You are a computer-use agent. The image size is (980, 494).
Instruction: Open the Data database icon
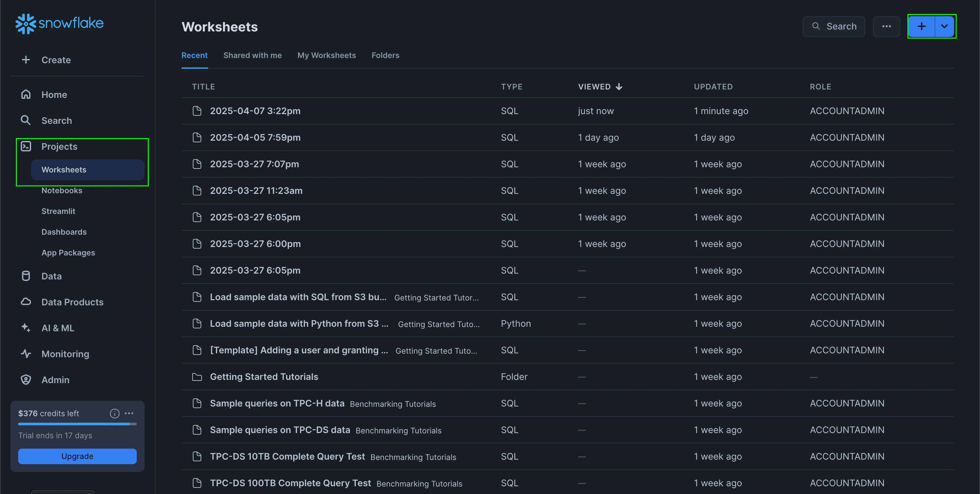tap(26, 276)
